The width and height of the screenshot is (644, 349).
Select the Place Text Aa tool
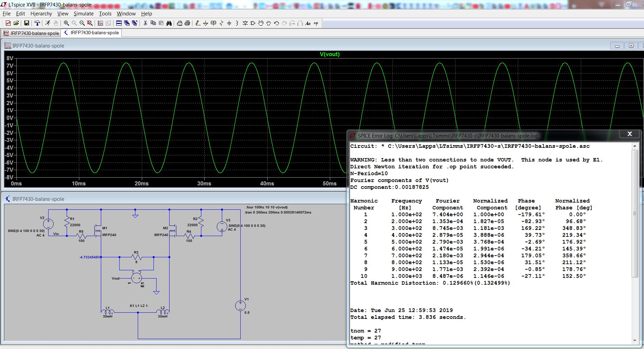click(x=308, y=23)
